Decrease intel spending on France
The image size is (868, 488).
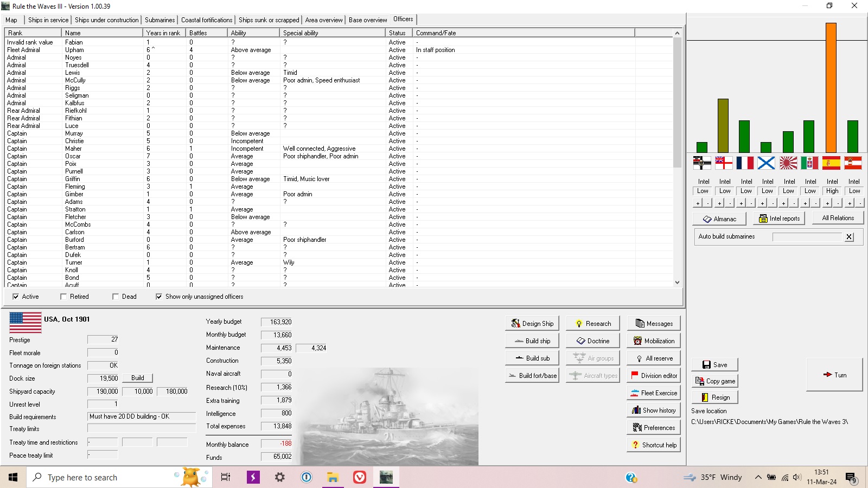[x=751, y=203]
